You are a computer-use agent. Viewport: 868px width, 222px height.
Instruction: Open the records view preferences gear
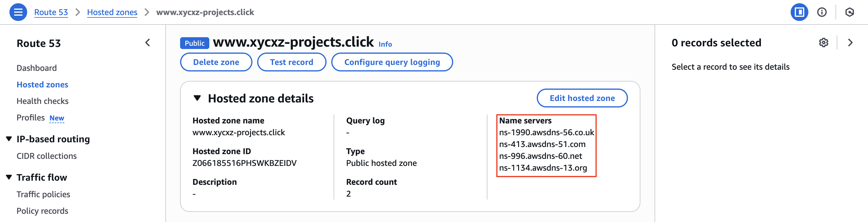click(823, 43)
